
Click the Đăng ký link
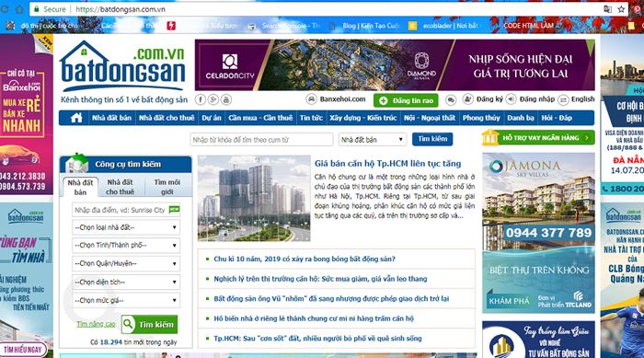point(483,99)
